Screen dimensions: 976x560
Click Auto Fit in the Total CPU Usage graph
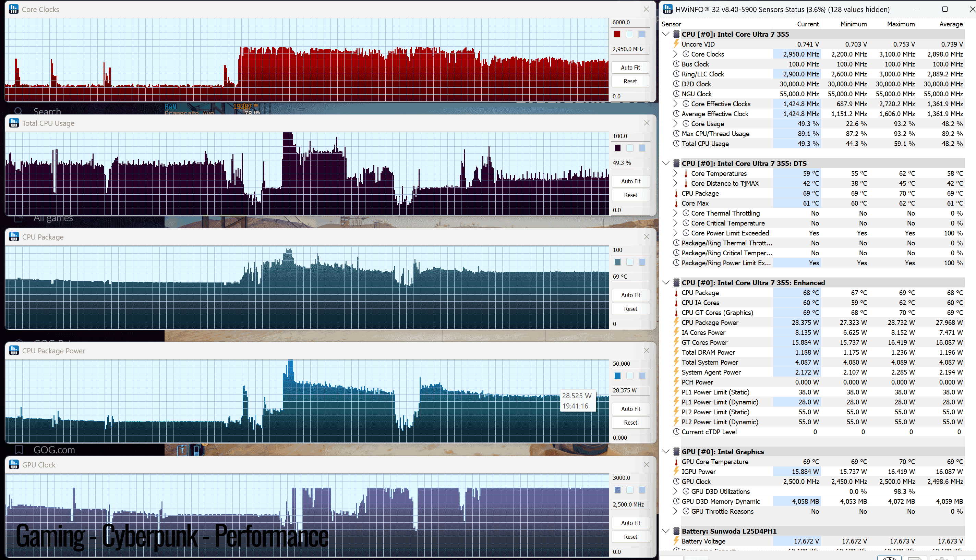coord(630,181)
